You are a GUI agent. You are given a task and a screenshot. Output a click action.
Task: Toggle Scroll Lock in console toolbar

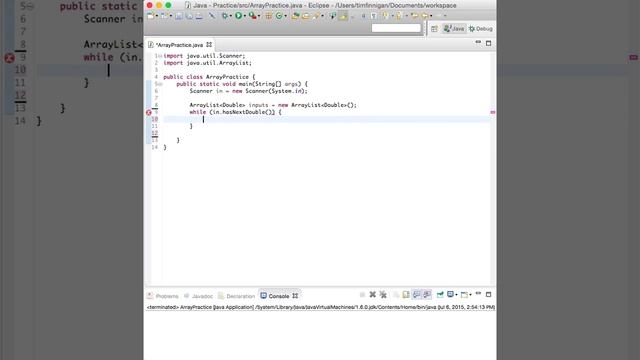406,295
